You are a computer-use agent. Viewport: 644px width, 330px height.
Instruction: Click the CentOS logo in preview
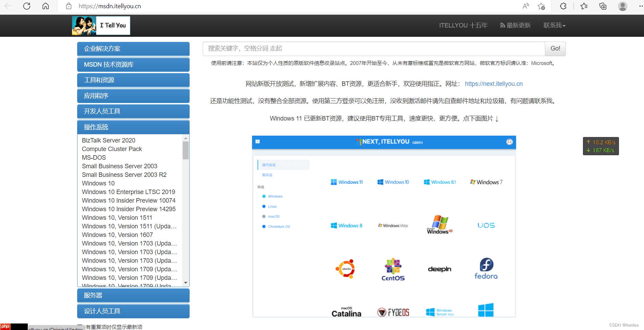pos(393,270)
